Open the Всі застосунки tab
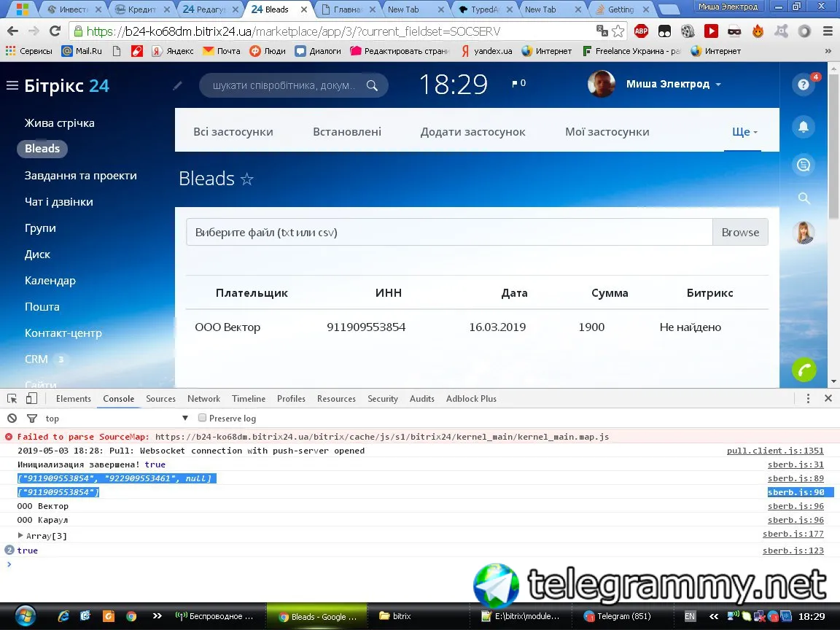Image resolution: width=840 pixels, height=630 pixels. [233, 132]
